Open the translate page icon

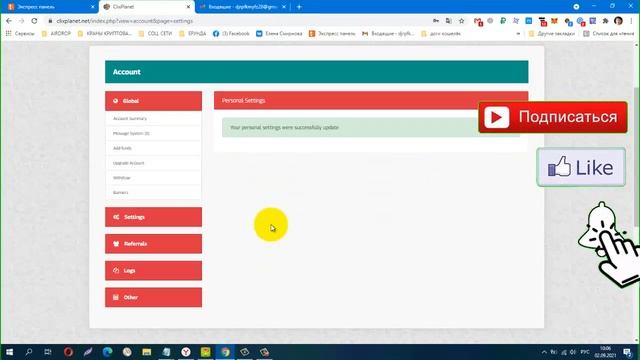coord(449,21)
